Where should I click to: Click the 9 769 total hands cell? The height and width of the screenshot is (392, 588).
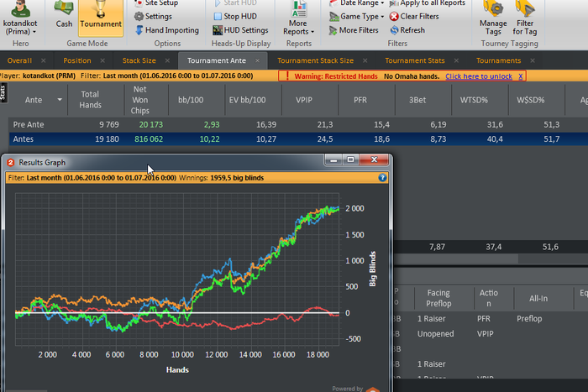[x=108, y=124]
